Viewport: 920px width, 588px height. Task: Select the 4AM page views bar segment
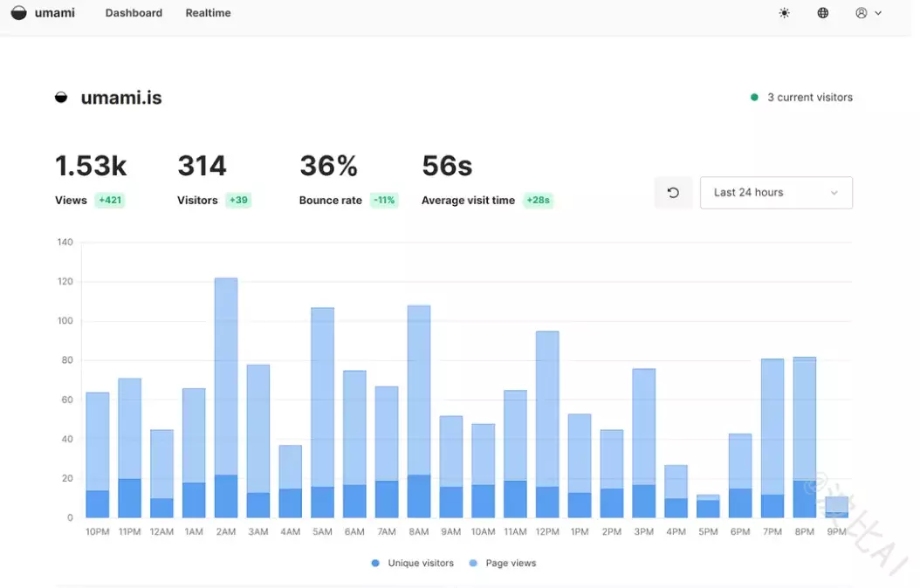[290, 467]
